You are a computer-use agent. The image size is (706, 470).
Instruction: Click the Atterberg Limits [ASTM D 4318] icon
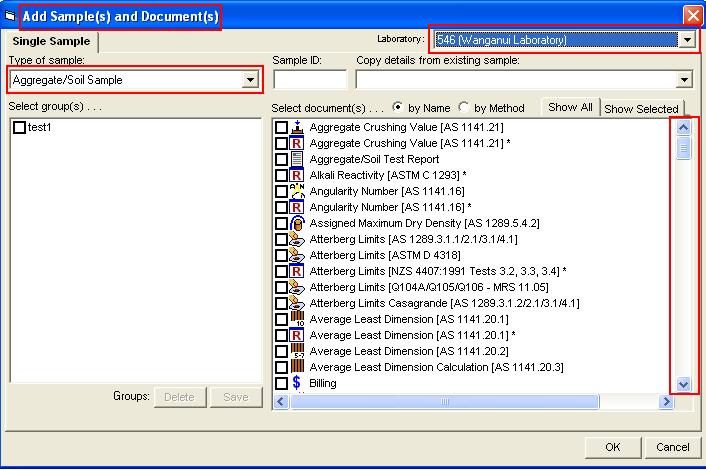296,255
